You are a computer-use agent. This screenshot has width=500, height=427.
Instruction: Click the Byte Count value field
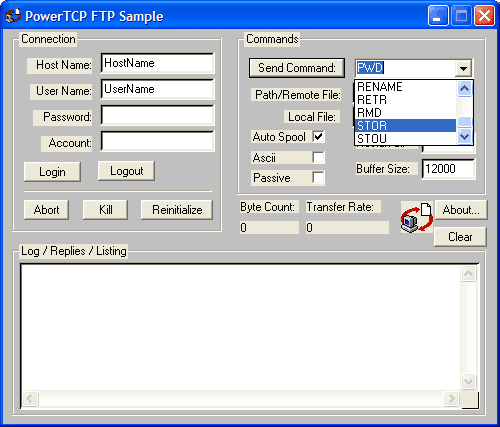click(x=269, y=227)
